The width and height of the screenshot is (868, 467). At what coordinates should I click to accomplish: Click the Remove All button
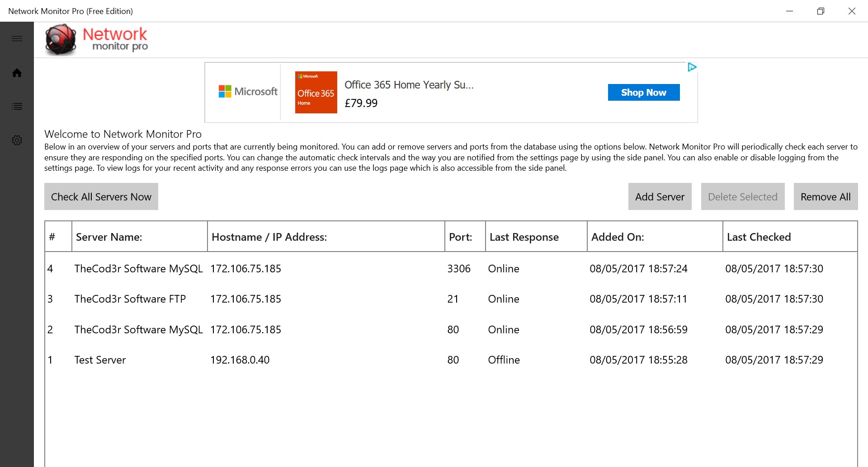(x=826, y=196)
